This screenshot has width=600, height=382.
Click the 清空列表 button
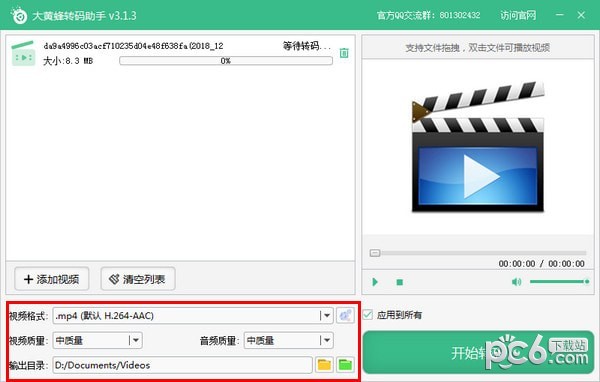click(x=138, y=279)
